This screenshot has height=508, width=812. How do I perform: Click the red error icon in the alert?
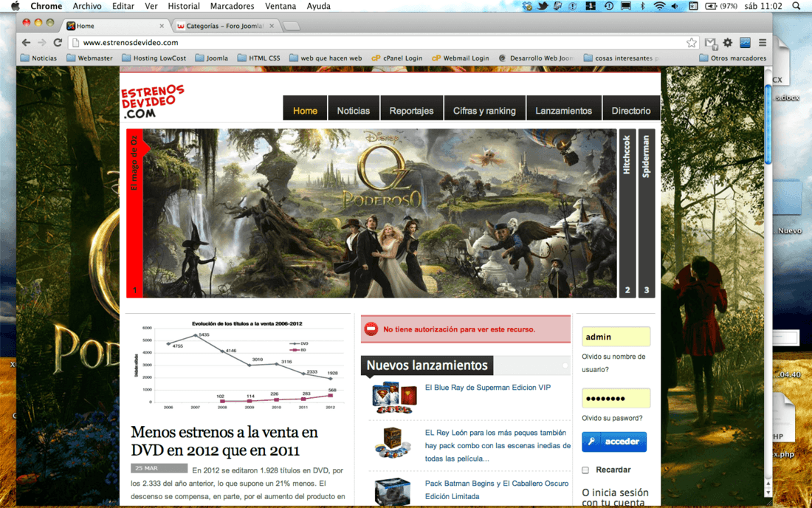coord(371,329)
